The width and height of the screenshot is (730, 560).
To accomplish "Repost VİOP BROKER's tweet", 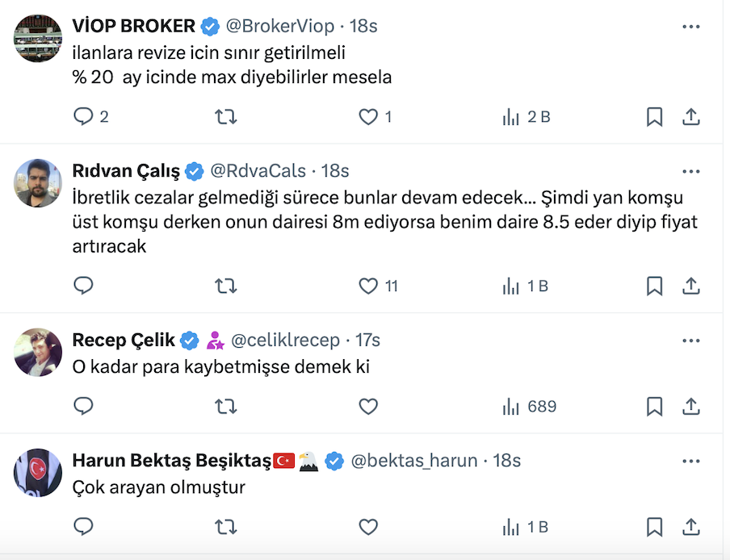I will coord(225,117).
